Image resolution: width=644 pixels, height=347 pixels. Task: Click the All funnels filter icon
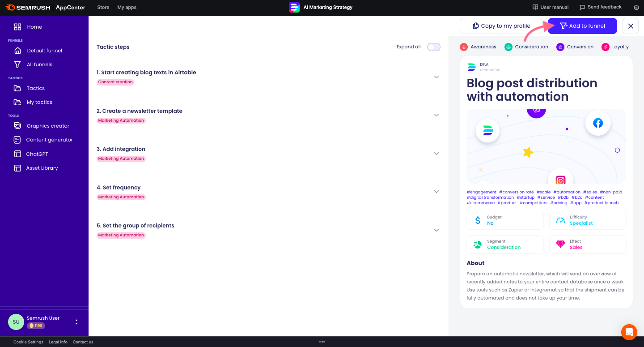click(17, 64)
